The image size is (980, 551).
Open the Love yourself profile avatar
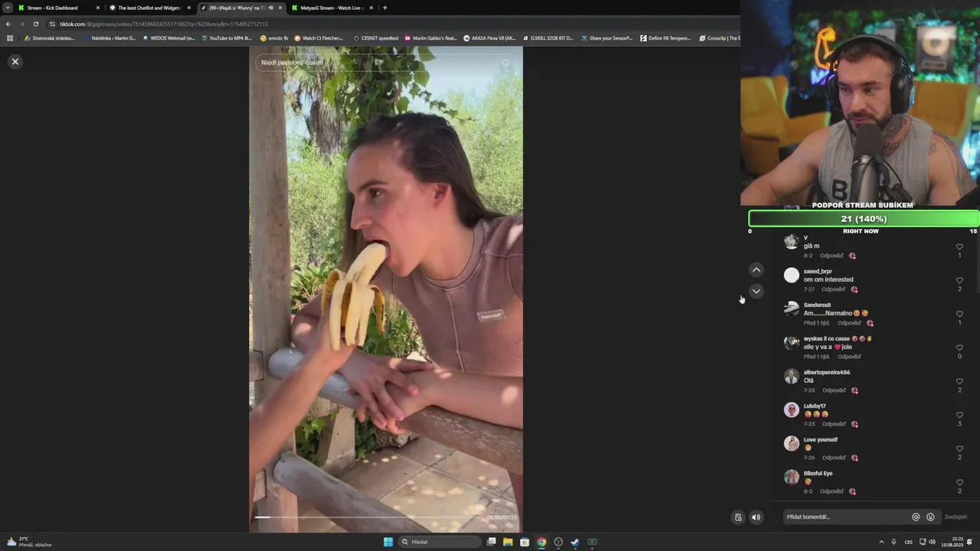point(792,444)
